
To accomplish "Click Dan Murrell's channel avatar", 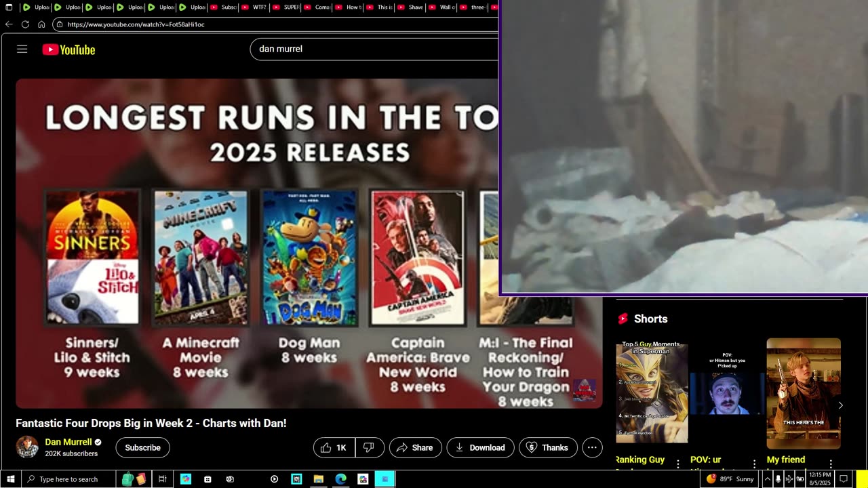I will [x=27, y=447].
